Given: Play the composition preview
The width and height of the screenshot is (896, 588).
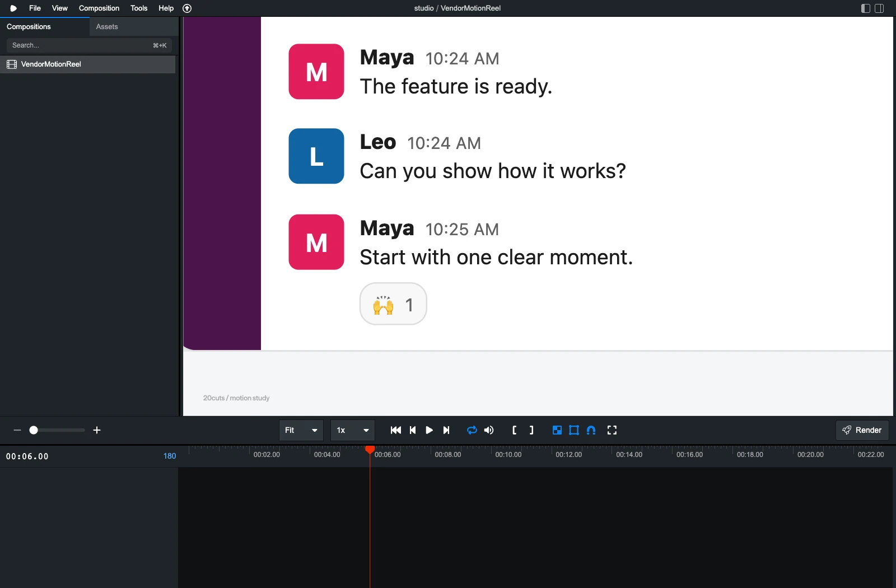Looking at the screenshot, I should tap(429, 430).
